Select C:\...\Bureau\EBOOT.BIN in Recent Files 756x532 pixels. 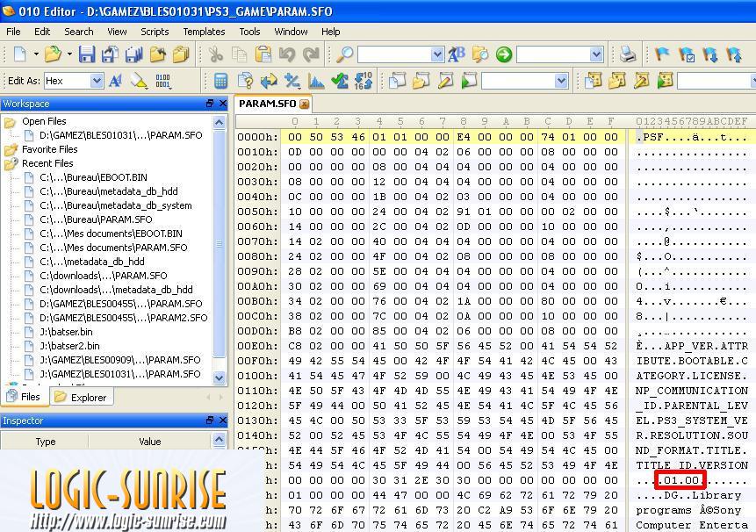tap(93, 177)
